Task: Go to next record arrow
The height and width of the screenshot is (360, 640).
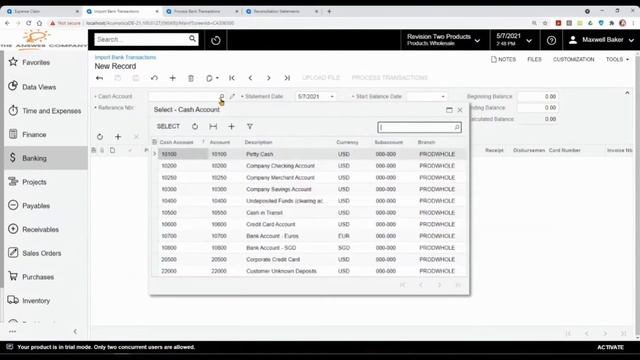Action: pyautogui.click(x=269, y=78)
